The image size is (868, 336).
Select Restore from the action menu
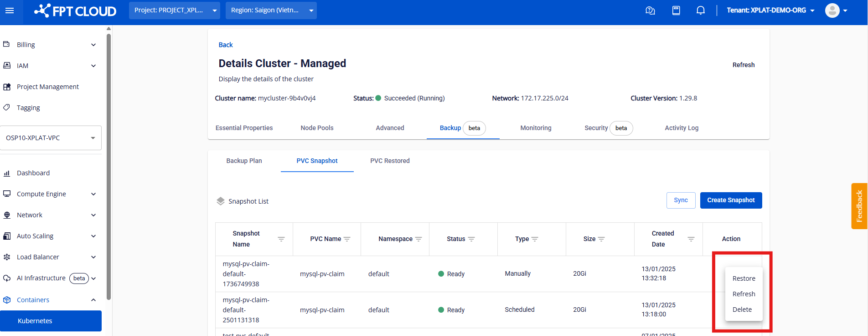point(744,278)
